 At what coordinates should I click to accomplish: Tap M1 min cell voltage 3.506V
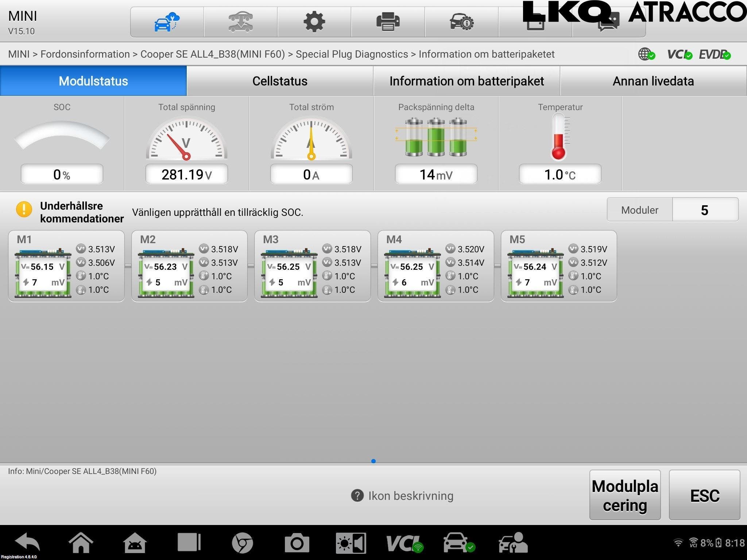[101, 263]
